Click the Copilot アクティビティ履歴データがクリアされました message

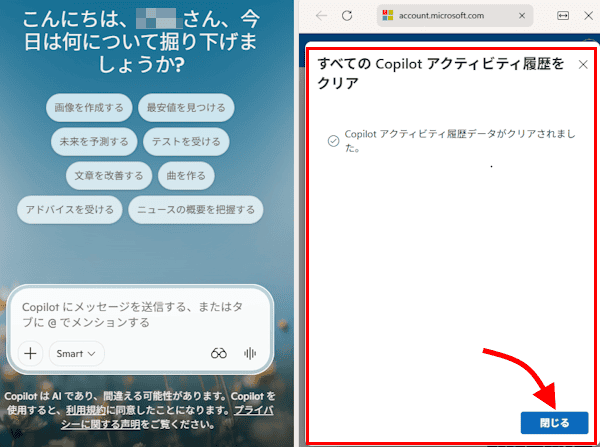tap(460, 141)
